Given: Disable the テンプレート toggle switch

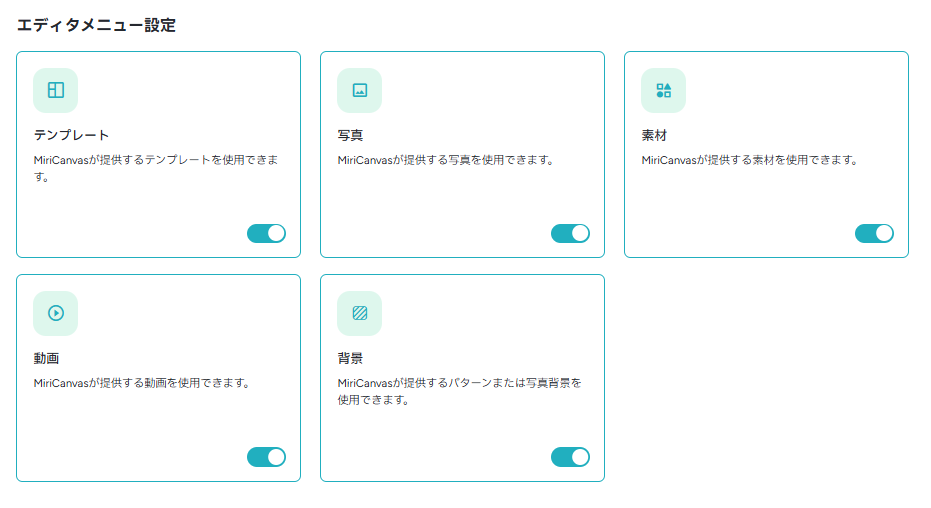Looking at the screenshot, I should pyautogui.click(x=267, y=234).
